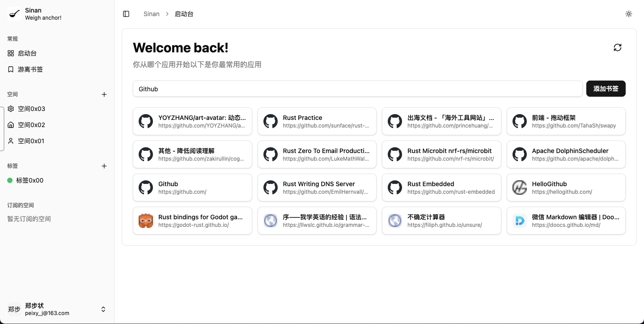The image size is (644, 324).
Task: Select 空间0x02 in the sidebar
Action: tap(57, 125)
